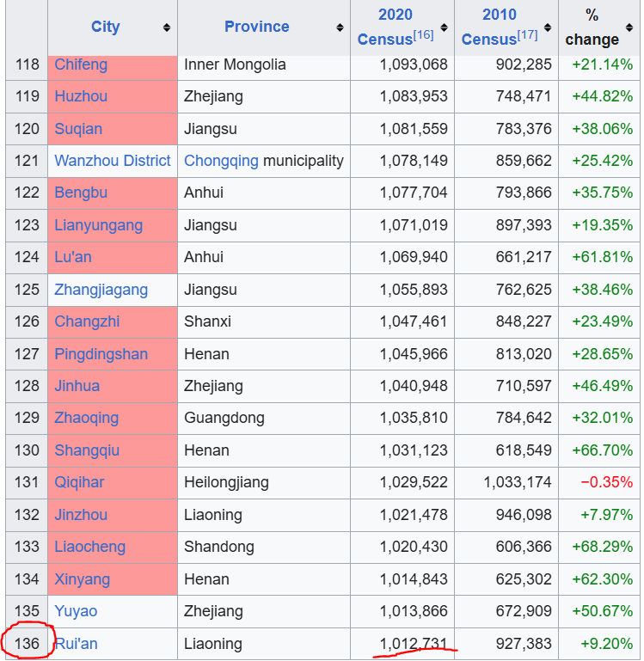Open the Chifeng city link
This screenshot has height=661, width=644.
[81, 64]
